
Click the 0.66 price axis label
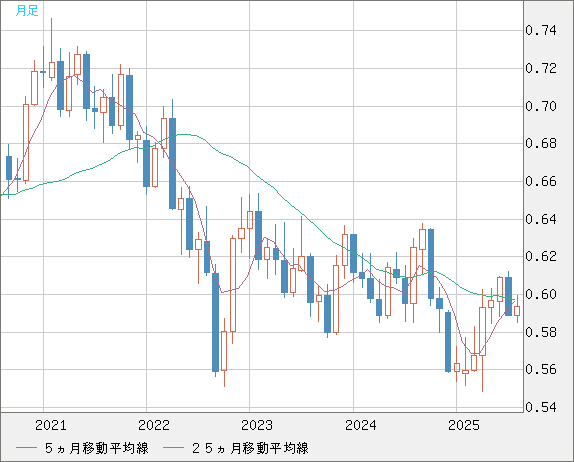click(541, 182)
